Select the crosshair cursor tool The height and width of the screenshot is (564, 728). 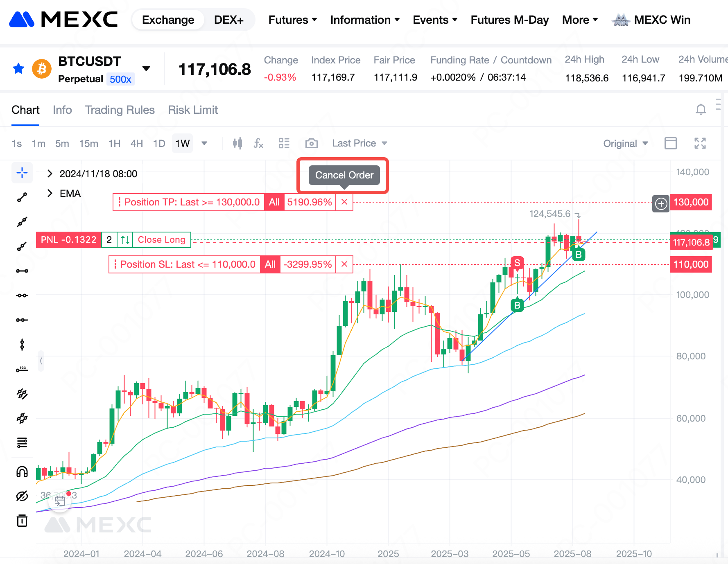pyautogui.click(x=22, y=173)
